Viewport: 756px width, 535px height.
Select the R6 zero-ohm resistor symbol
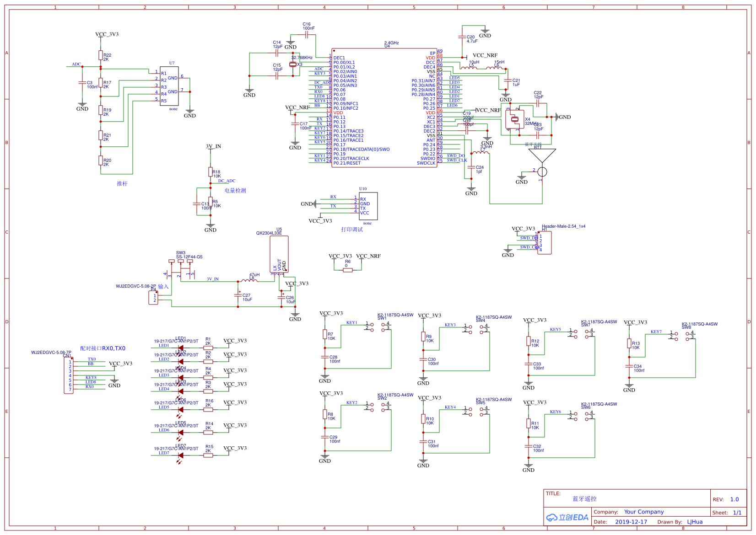pyautogui.click(x=348, y=270)
